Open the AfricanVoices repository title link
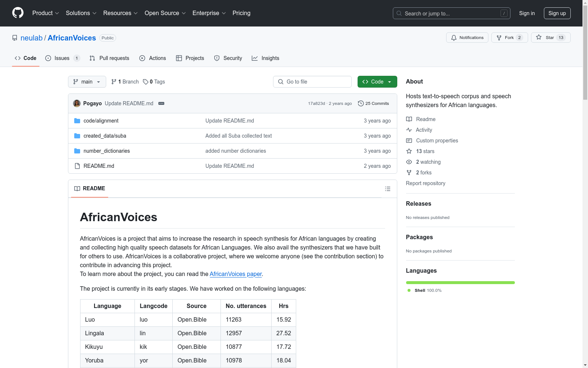 [72, 38]
